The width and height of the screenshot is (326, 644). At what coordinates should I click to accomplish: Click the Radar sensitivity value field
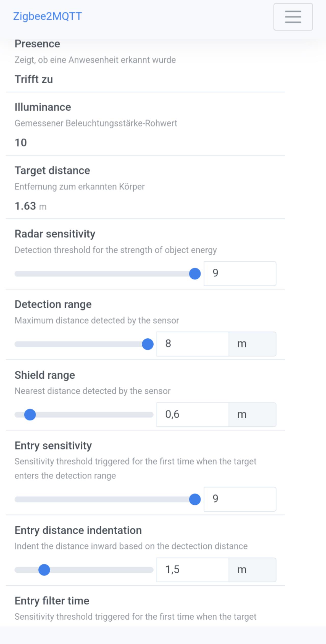[x=240, y=273]
